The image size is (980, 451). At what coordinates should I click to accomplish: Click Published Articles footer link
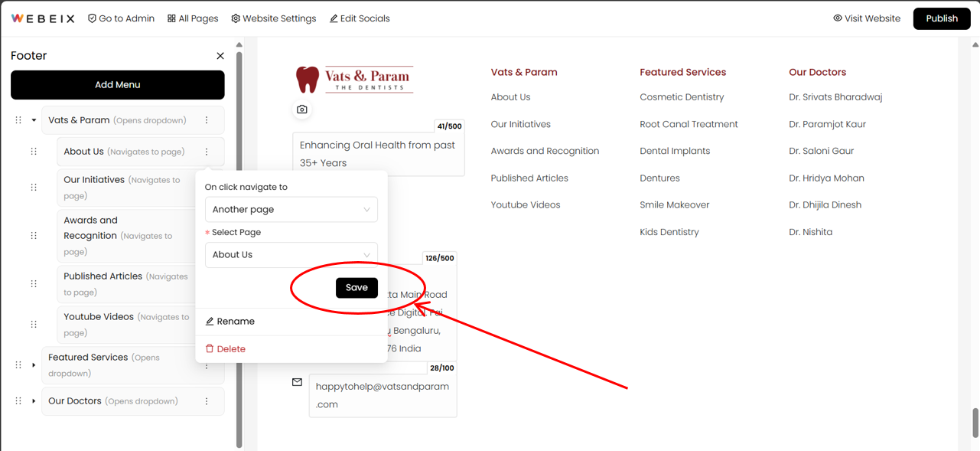(x=529, y=178)
